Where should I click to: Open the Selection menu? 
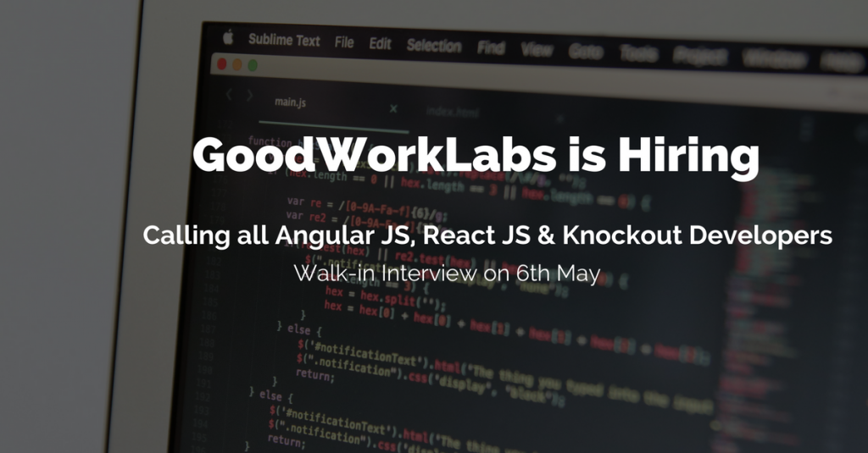(x=433, y=46)
